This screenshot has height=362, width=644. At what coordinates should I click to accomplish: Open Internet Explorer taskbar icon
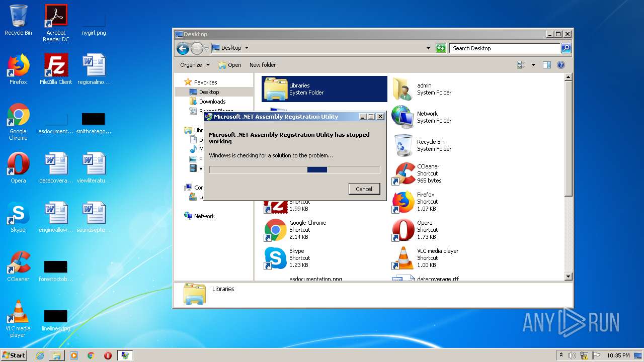coord(40,355)
